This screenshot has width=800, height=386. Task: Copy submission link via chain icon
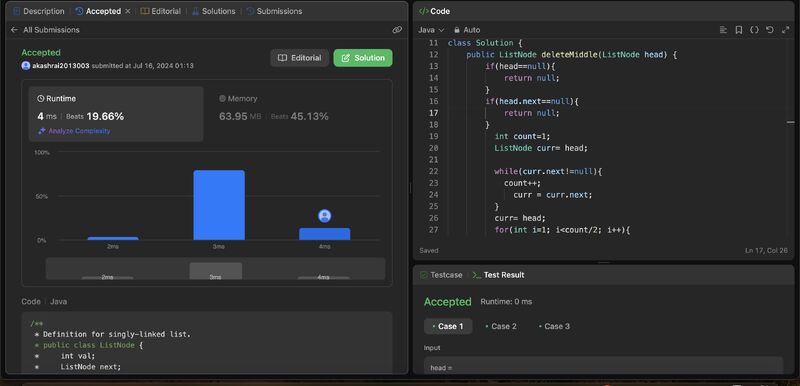coord(397,30)
